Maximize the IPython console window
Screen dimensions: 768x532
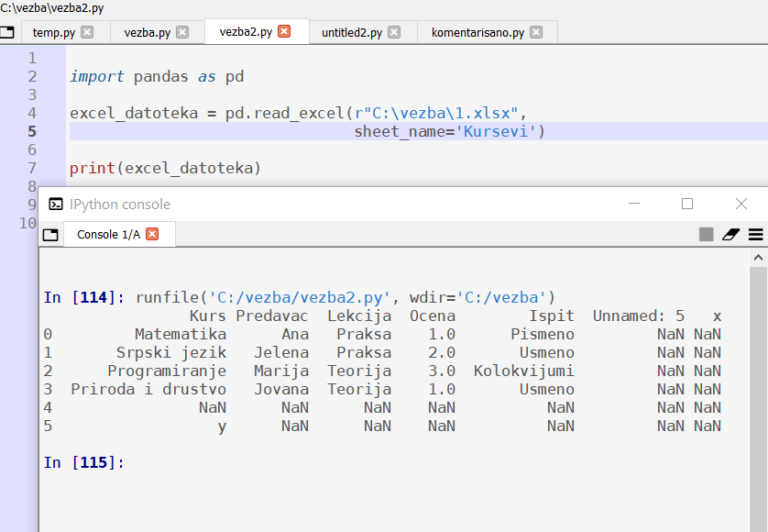(687, 203)
